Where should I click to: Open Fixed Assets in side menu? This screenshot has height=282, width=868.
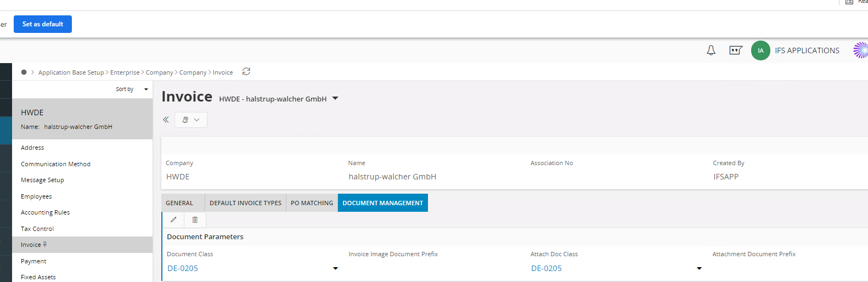(38, 277)
